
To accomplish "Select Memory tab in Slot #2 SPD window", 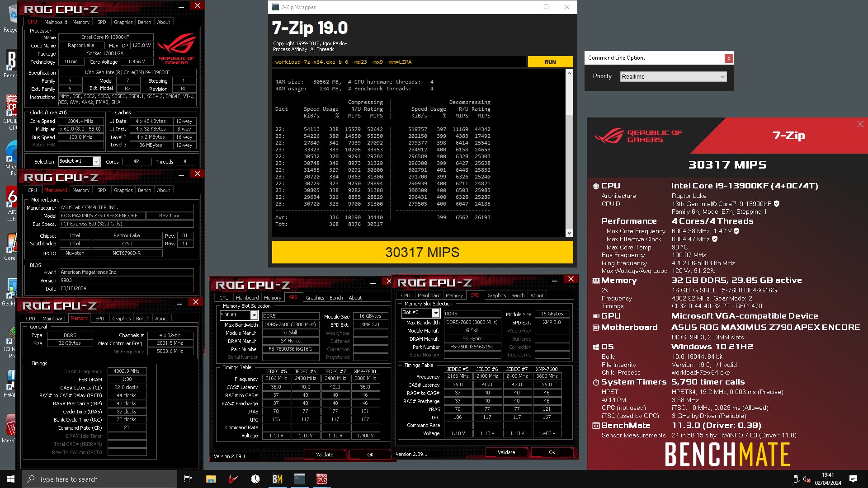I will pos(454,296).
